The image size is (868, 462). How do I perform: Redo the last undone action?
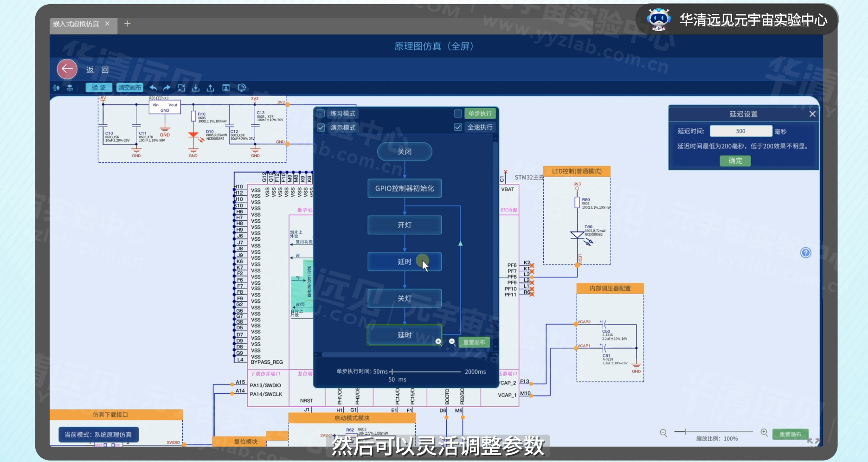167,87
